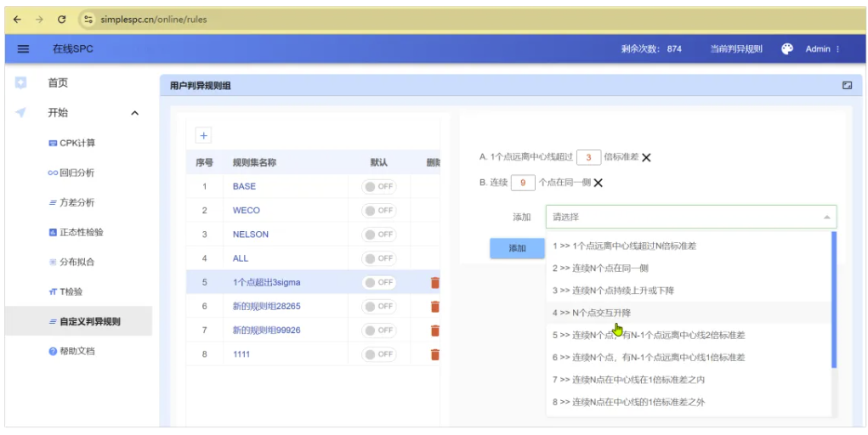Screen dimensions: 868x435
Task: Toggle default switch for BASE rule set
Action: point(379,186)
